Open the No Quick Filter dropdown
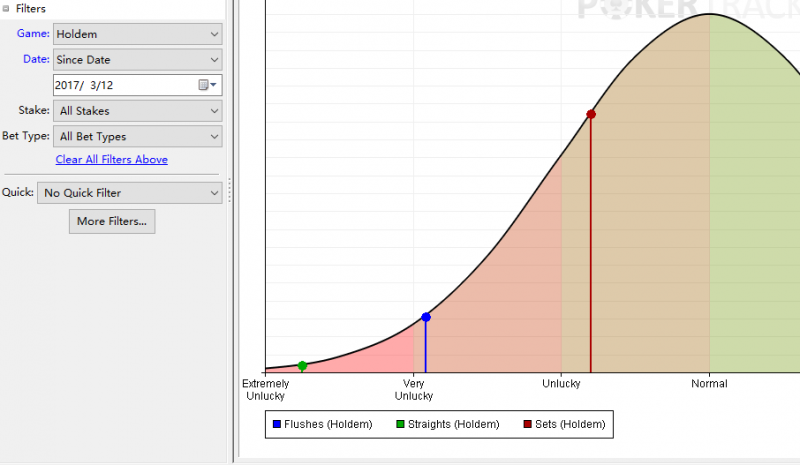This screenshot has width=800, height=465. click(x=129, y=192)
